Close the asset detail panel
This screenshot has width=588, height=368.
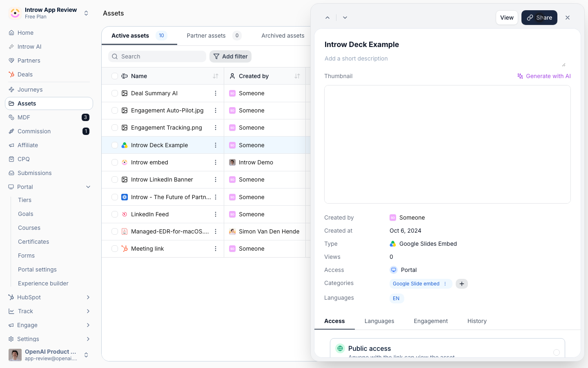coord(568,18)
